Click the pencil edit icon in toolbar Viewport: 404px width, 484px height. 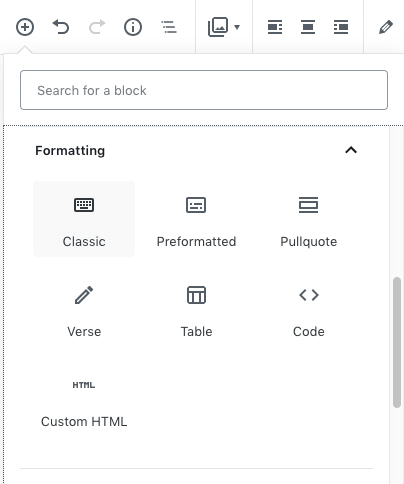[x=386, y=27]
